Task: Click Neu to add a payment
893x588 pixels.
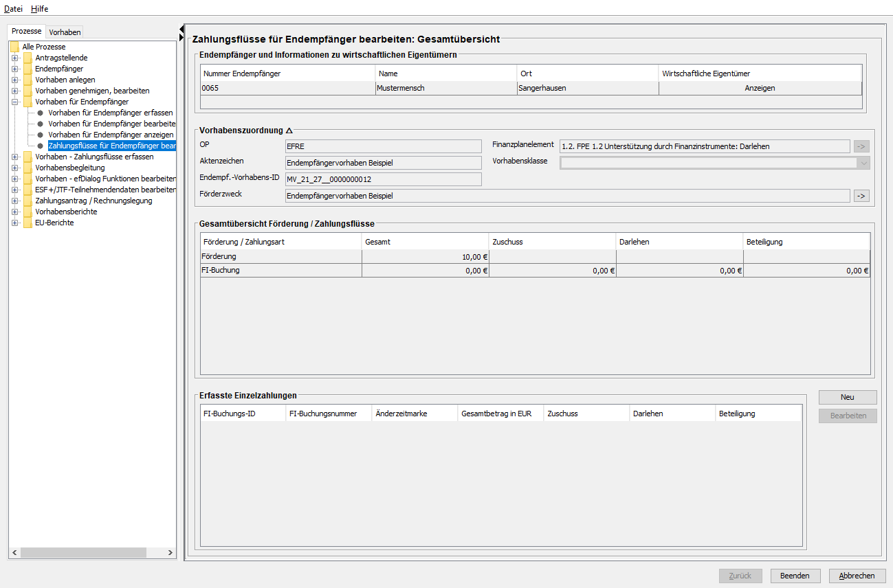Action: [848, 397]
